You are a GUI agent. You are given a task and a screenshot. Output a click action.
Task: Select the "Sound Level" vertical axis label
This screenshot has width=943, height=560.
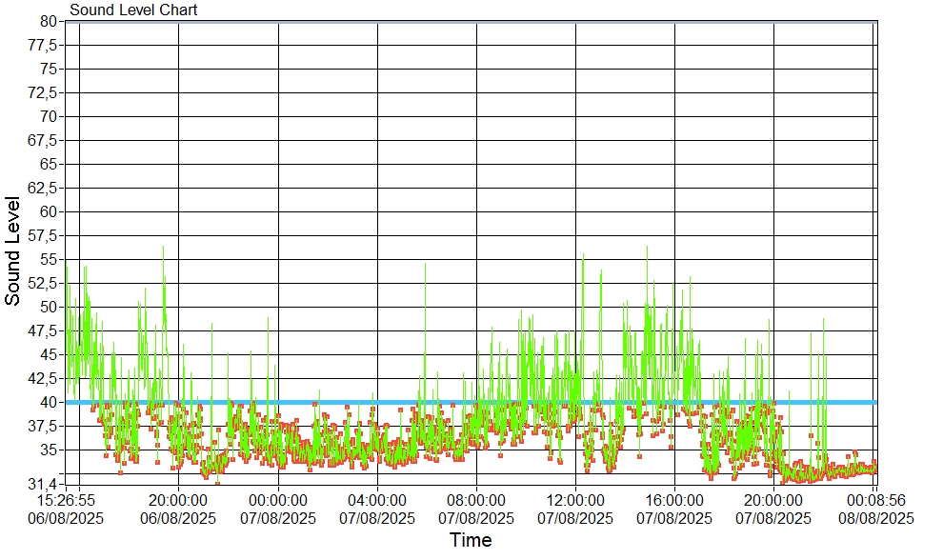[13, 250]
